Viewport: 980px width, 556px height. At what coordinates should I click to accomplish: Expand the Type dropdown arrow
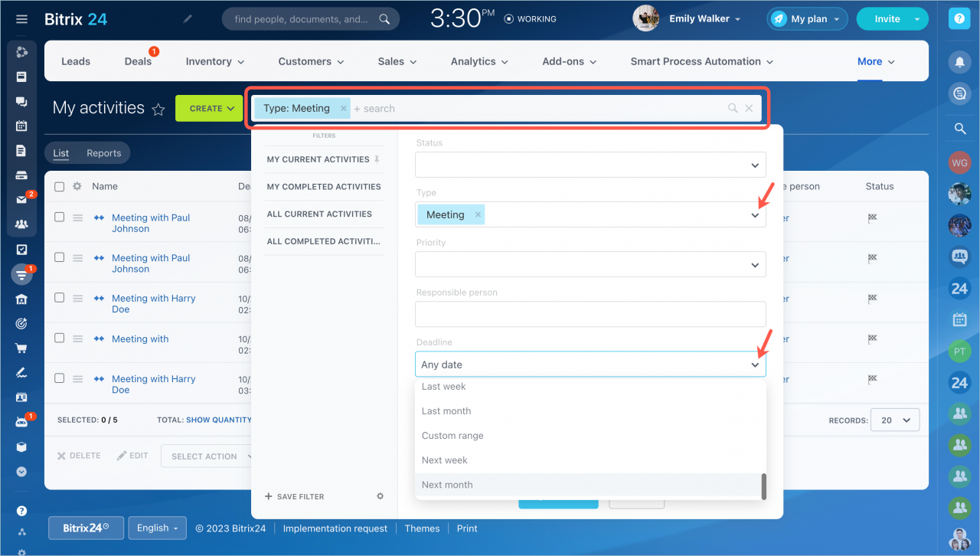(755, 215)
